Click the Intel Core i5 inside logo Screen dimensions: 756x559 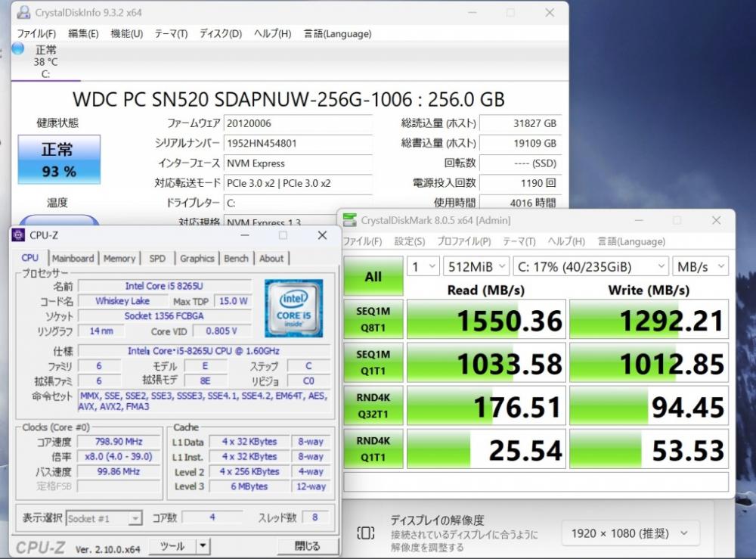(293, 309)
